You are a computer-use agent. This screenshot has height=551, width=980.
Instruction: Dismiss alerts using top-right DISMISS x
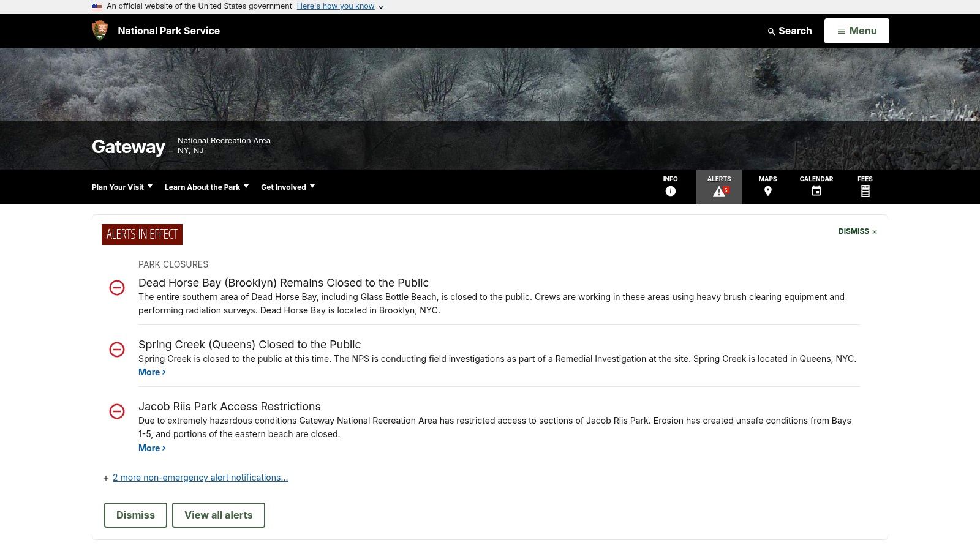click(858, 231)
